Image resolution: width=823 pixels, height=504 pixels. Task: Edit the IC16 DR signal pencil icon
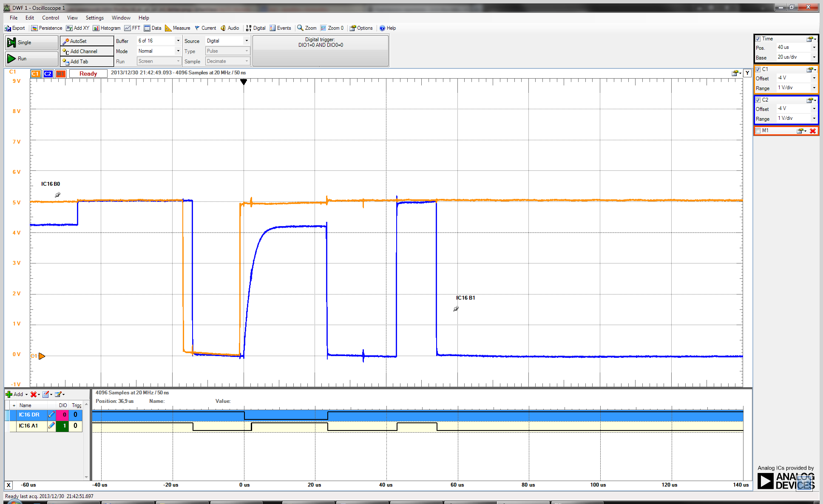[x=51, y=415]
